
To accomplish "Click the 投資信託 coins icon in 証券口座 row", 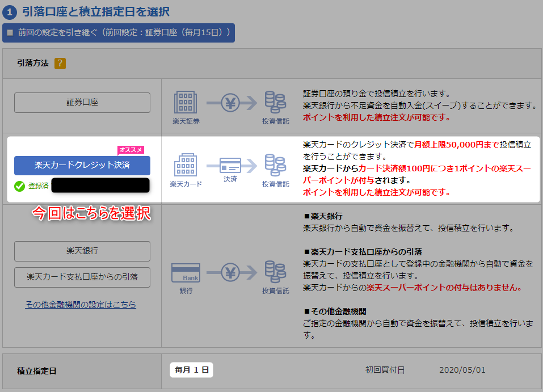I will (x=275, y=102).
